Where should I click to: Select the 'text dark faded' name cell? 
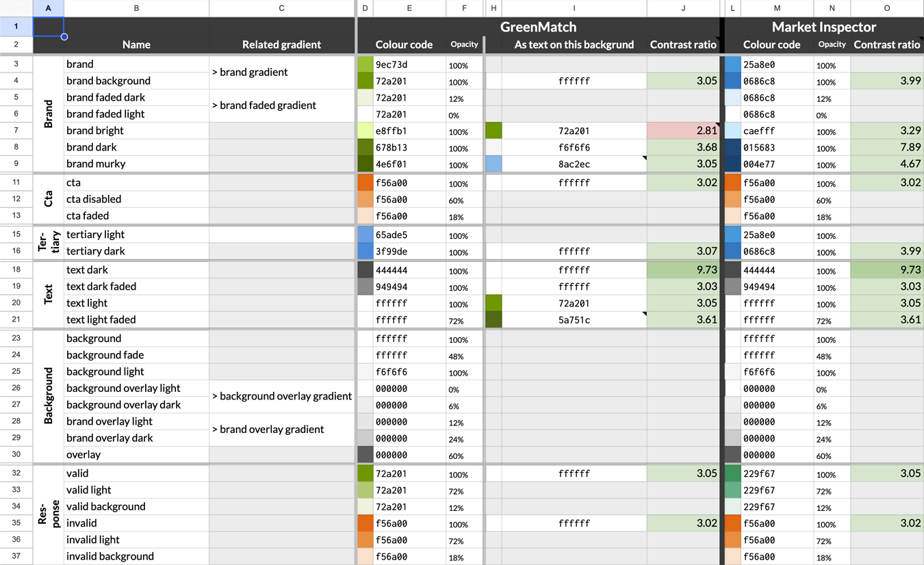tap(136, 287)
